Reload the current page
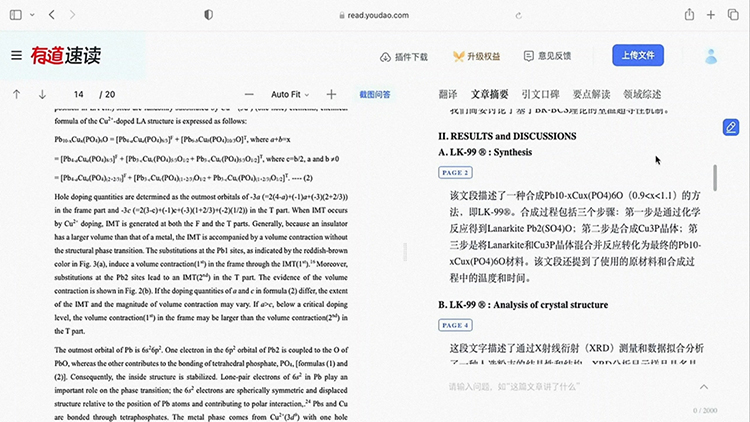 point(518,15)
